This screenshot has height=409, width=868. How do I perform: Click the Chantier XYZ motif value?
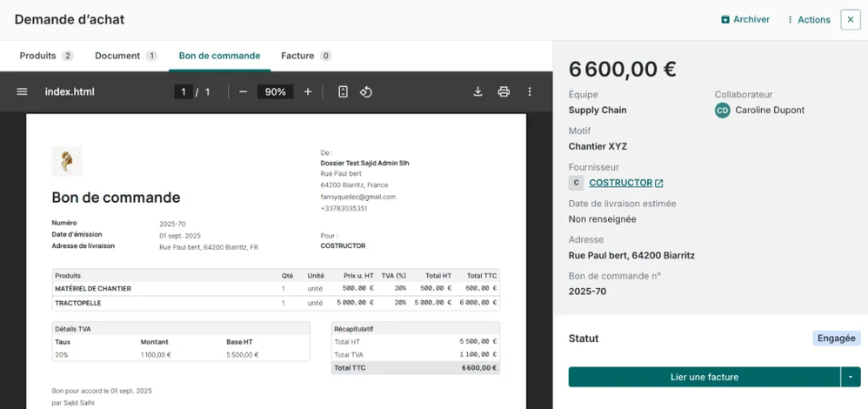tap(598, 147)
